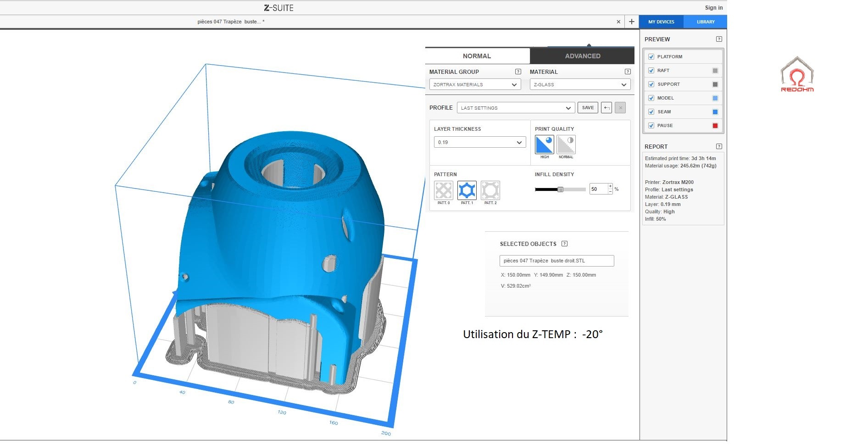Toggle Platform preview checkbox
Image resolution: width=868 pixels, height=445 pixels.
(x=651, y=57)
